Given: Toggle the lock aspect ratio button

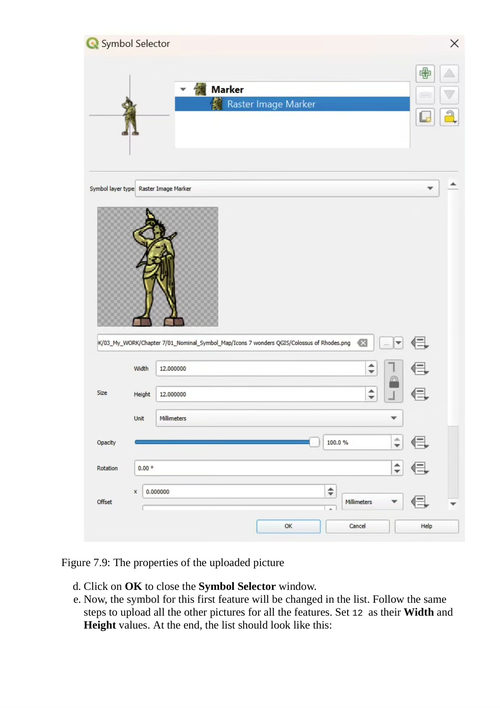Looking at the screenshot, I should coord(393,381).
